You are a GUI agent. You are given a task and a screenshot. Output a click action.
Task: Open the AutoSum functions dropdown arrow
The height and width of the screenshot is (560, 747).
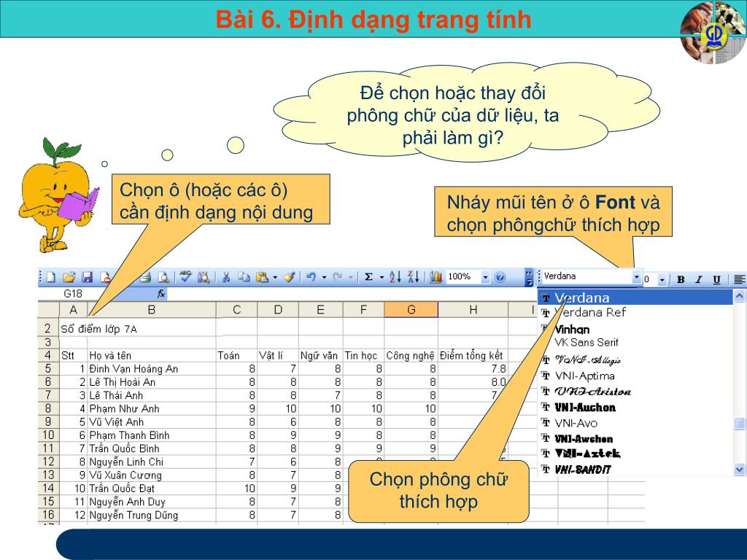click(x=381, y=277)
